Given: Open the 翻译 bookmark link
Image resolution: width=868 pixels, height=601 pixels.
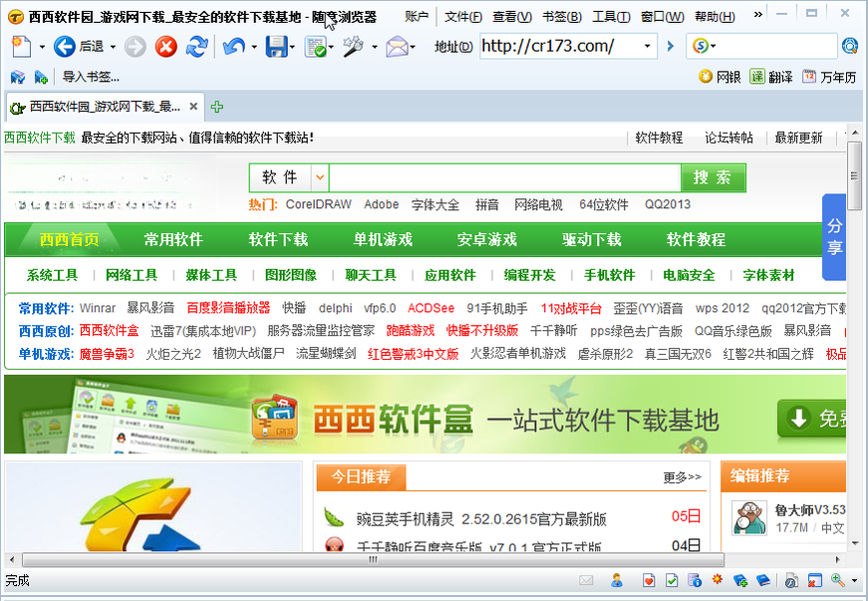Looking at the screenshot, I should [771, 77].
